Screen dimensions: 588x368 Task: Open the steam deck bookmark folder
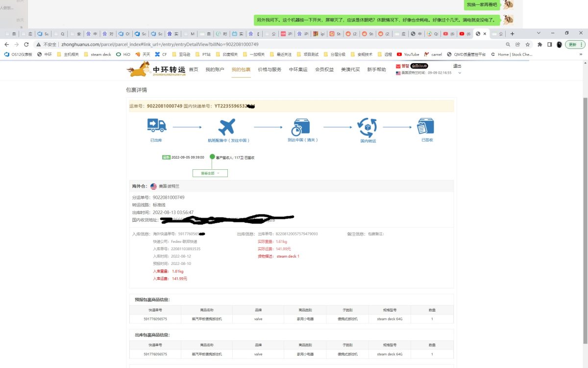coord(98,54)
